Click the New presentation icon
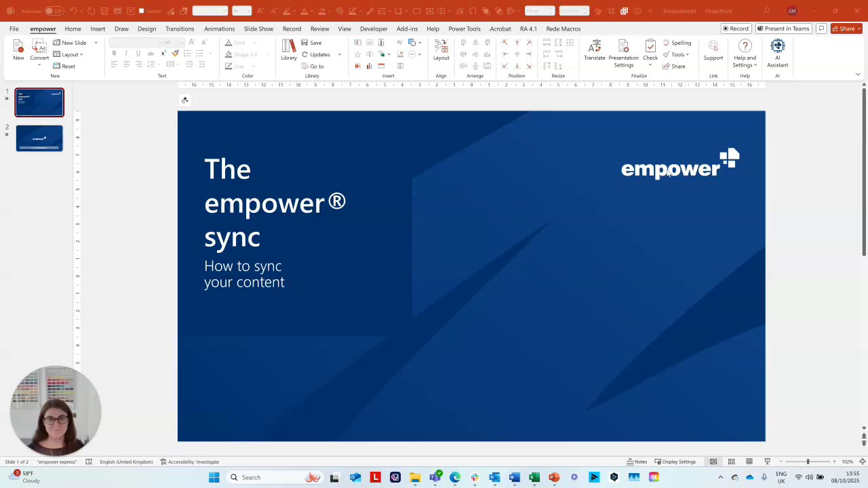 [18, 49]
